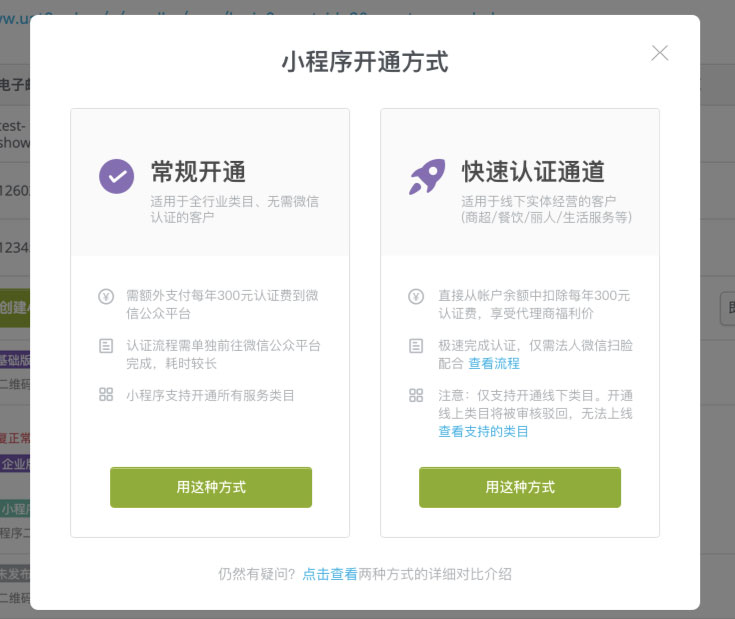The height and width of the screenshot is (619, 735).
Task: Click the document icon beside 认证流程需单独前往
Action: pyautogui.click(x=106, y=345)
